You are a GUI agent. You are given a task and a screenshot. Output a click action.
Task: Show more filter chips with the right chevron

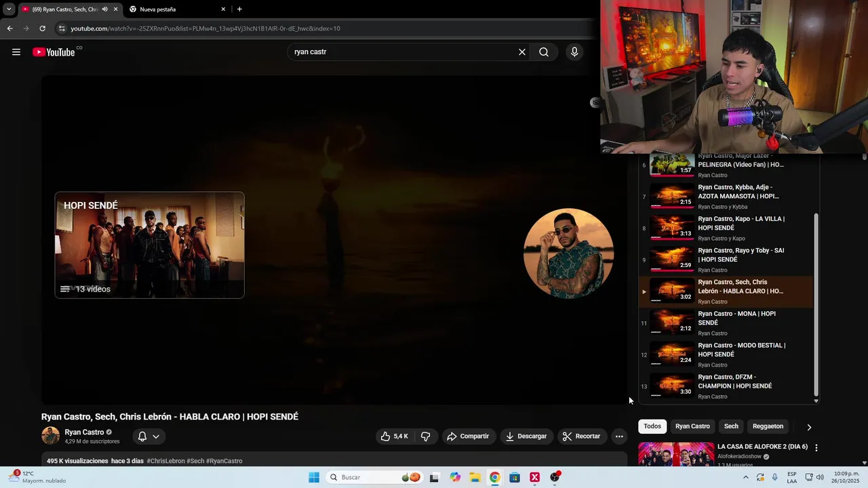809,427
